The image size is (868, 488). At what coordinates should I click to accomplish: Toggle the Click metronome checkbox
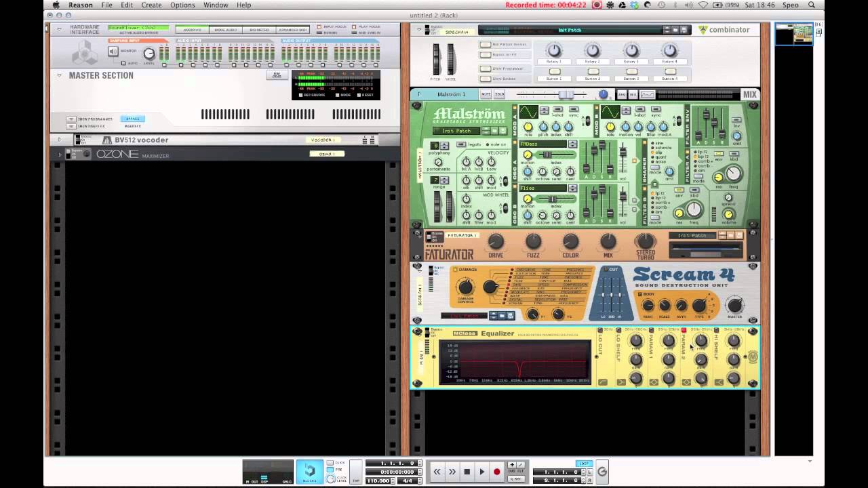click(330, 463)
